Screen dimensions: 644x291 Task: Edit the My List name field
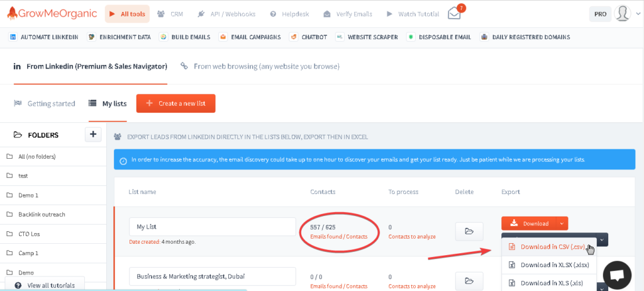[213, 226]
